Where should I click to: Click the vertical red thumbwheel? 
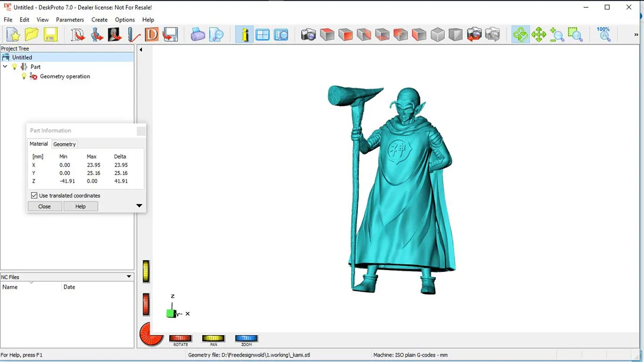146,305
